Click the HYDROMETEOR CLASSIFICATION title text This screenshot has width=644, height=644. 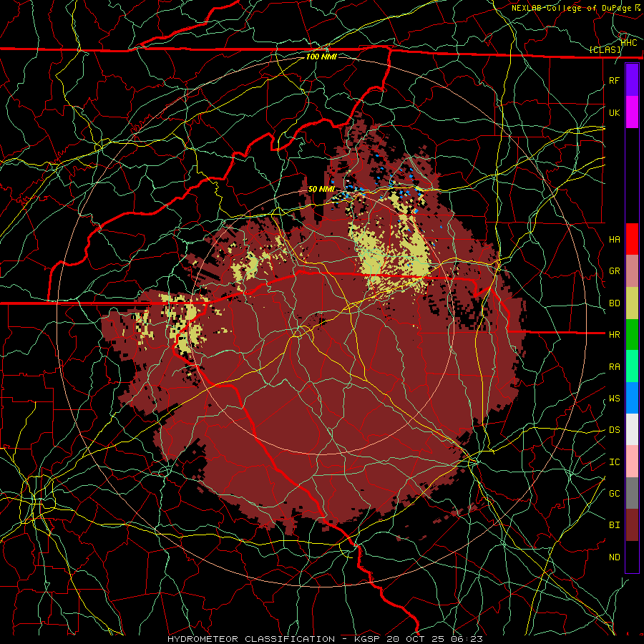[251, 639]
